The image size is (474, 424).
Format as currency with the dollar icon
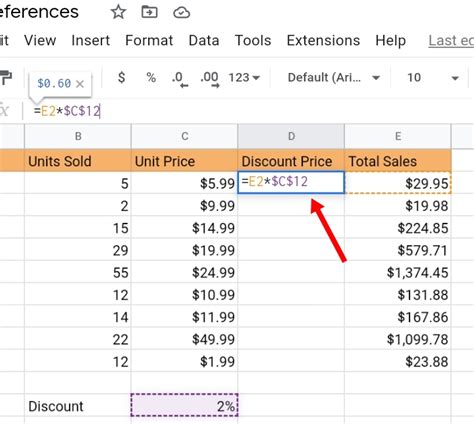click(x=122, y=77)
